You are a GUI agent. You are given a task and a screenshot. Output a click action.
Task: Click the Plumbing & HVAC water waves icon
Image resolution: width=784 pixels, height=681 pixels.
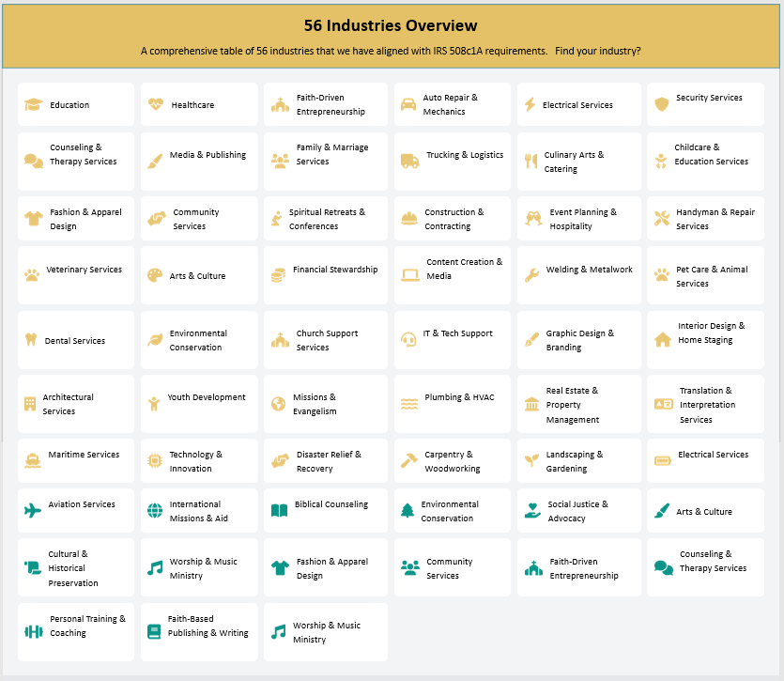click(x=409, y=404)
